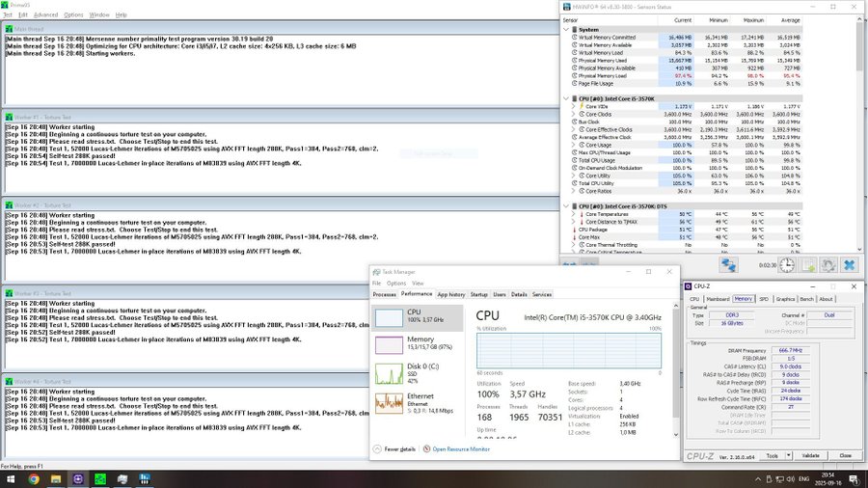Click Fewer details arrow icon
868x488 pixels.
(377, 449)
